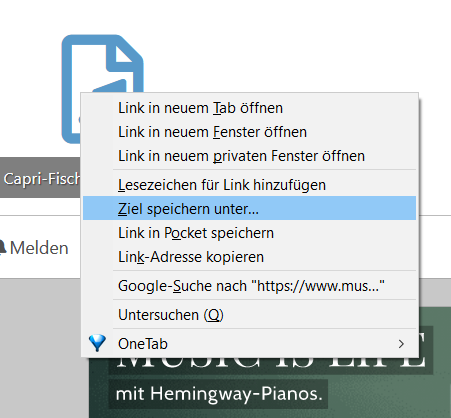Choose Link in neuem Fenster öffnen
The width and height of the screenshot is (451, 418).
click(x=250, y=132)
